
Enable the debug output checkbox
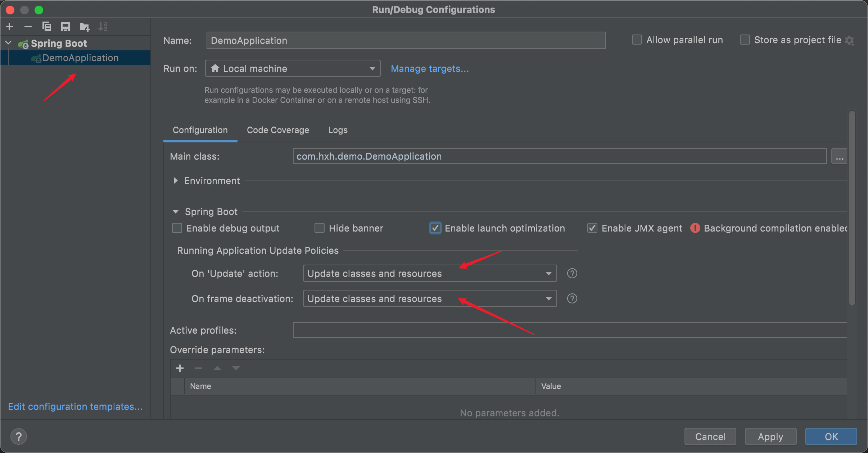pyautogui.click(x=177, y=228)
